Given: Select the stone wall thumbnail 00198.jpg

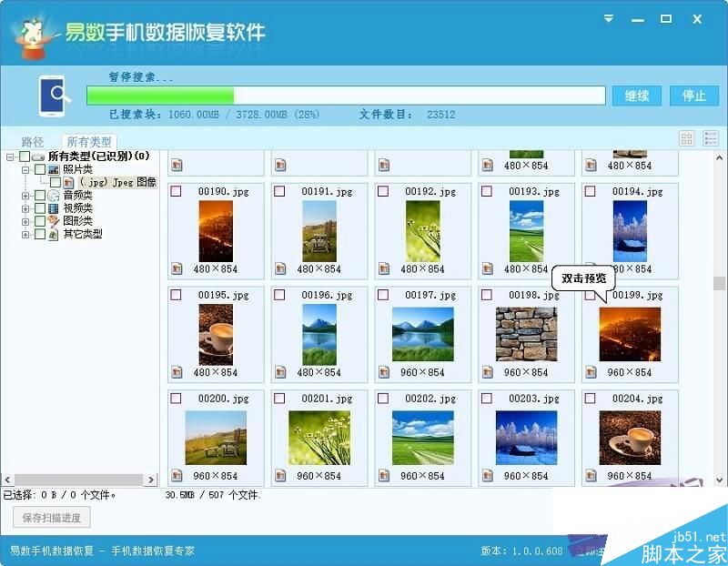Looking at the screenshot, I should [527, 334].
